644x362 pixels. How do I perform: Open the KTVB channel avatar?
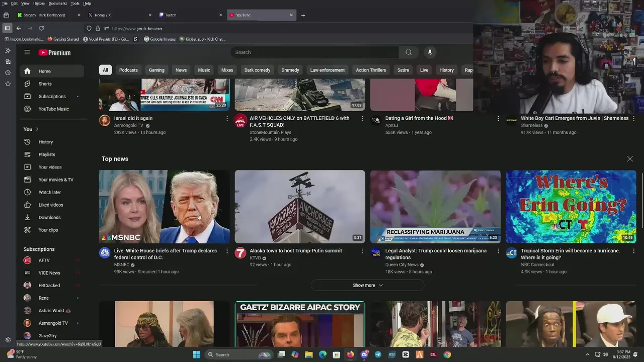point(240,252)
